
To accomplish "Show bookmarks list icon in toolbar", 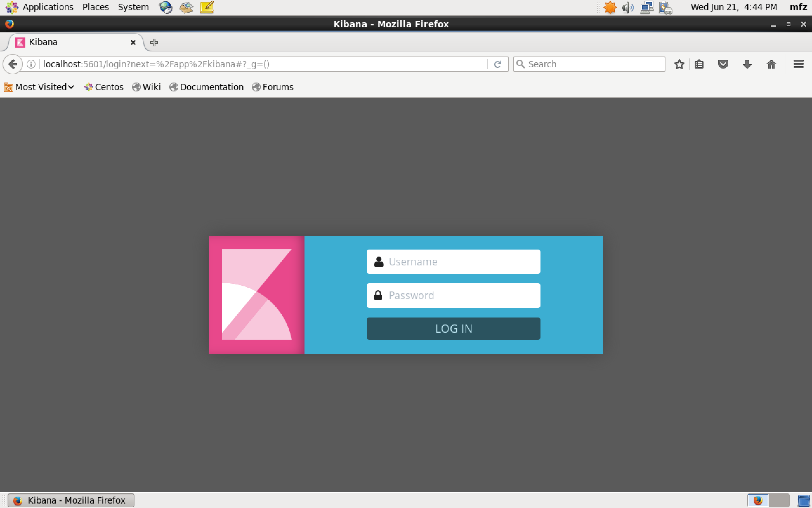I will 699,64.
